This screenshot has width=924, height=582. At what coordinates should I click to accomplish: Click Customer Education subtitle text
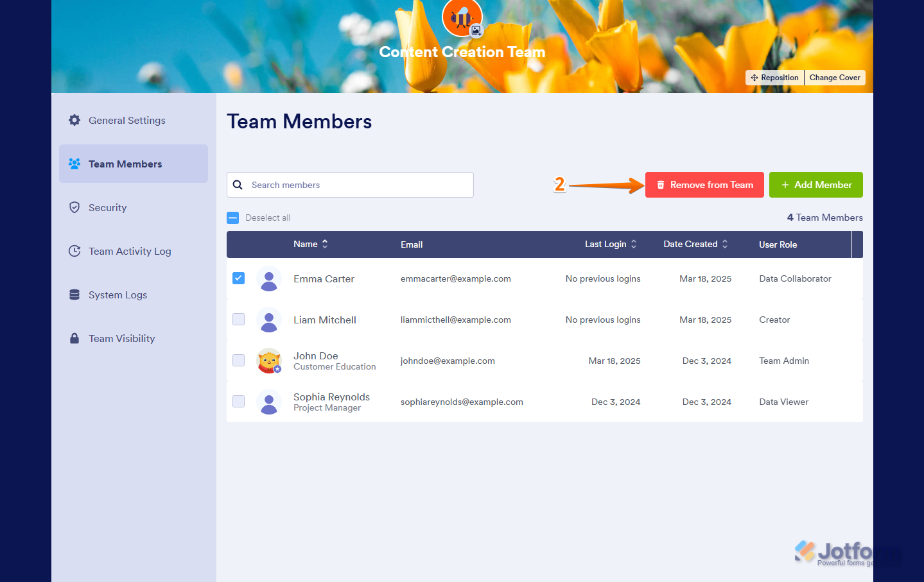tap(335, 367)
